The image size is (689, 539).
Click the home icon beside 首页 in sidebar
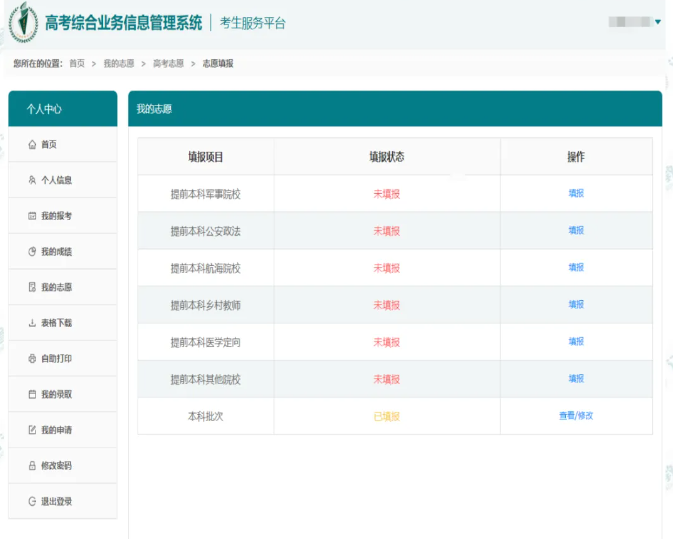(x=32, y=145)
